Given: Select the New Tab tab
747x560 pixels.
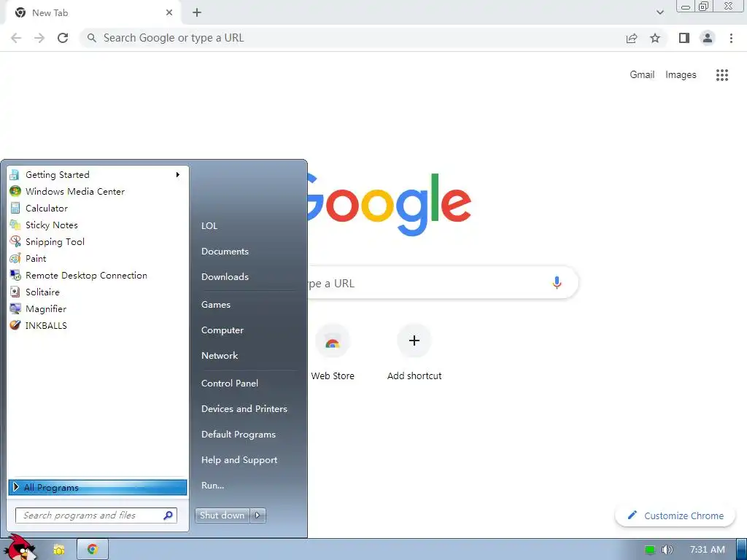Looking at the screenshot, I should point(93,13).
